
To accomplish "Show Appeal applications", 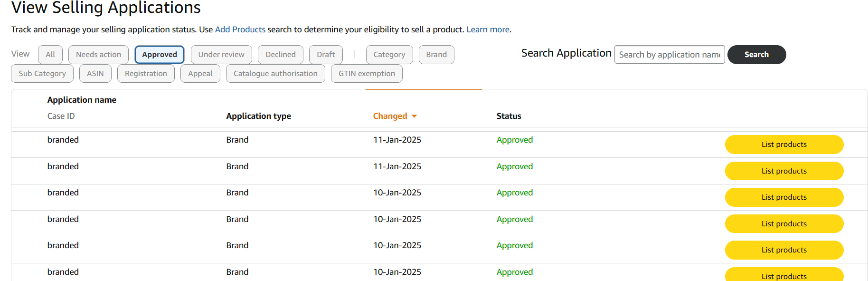I will click(x=200, y=74).
